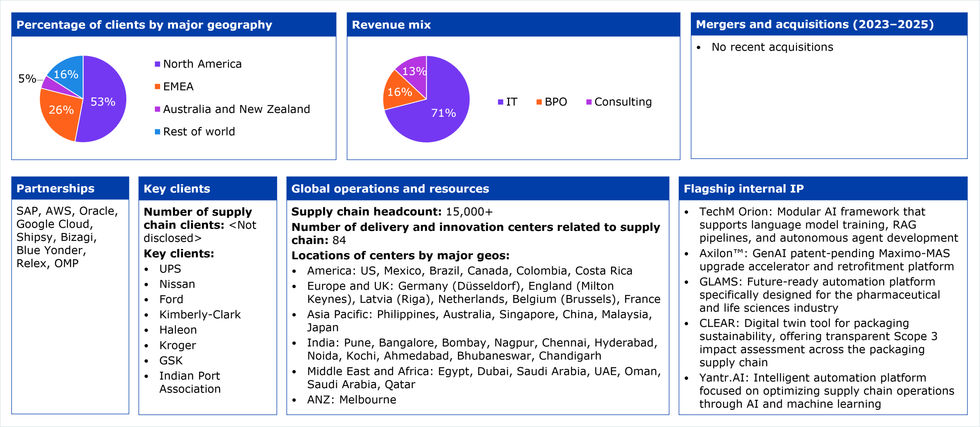Click the Australia and New Zealand legend swatch
The image size is (980, 427).
pyautogui.click(x=157, y=109)
